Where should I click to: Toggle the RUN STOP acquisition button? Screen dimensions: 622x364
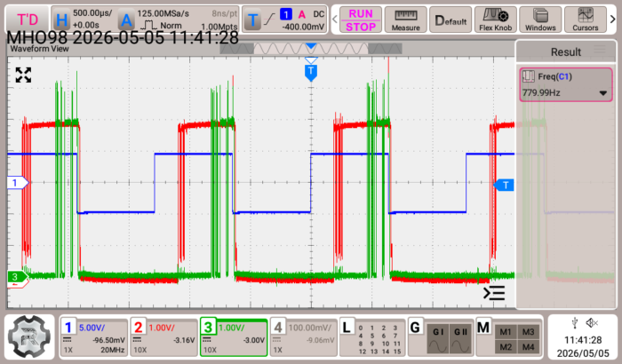(x=361, y=20)
